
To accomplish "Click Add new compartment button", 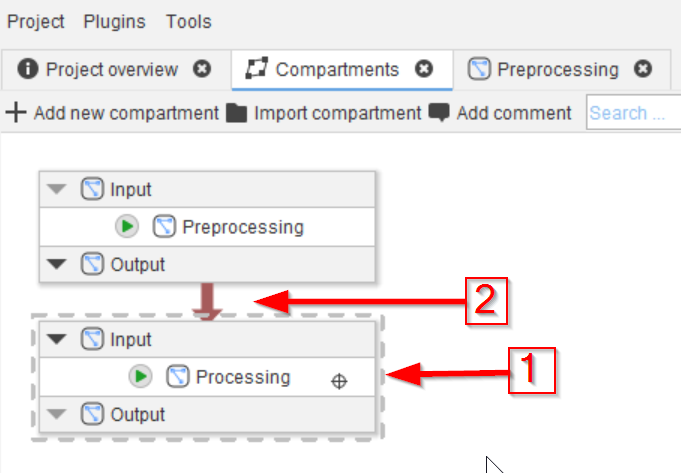I will tap(112, 113).
